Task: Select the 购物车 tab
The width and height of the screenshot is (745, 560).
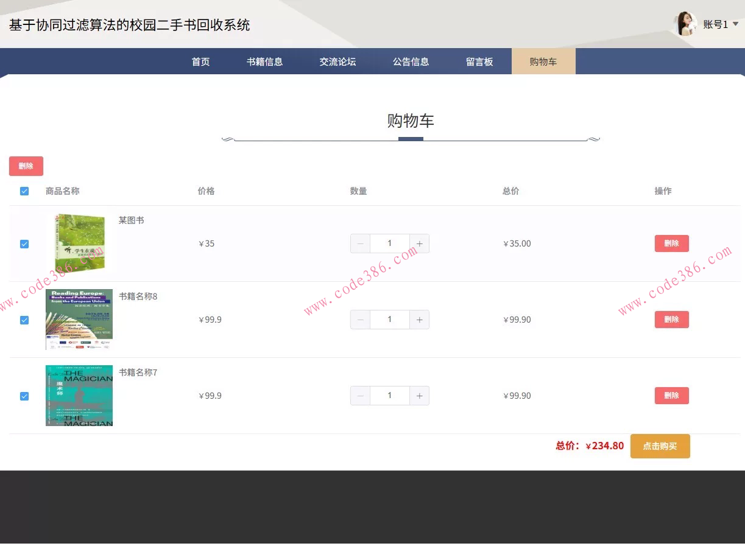Action: coord(543,61)
